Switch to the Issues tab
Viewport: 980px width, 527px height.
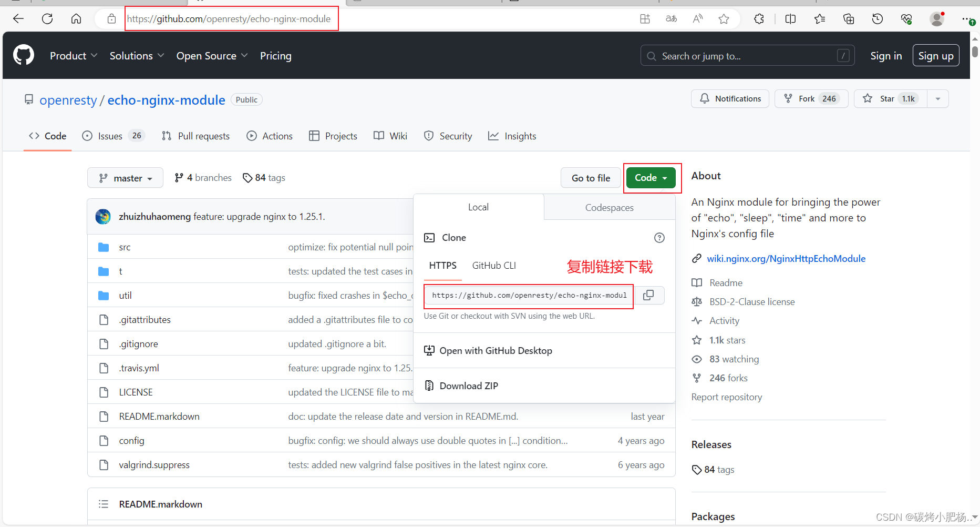coord(114,136)
